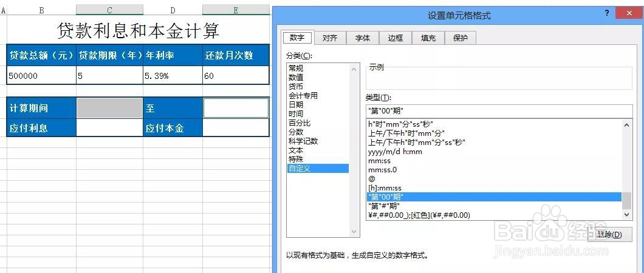Screen dimensions: 644x273
Task: Select 自定义 category
Action: [318, 169]
